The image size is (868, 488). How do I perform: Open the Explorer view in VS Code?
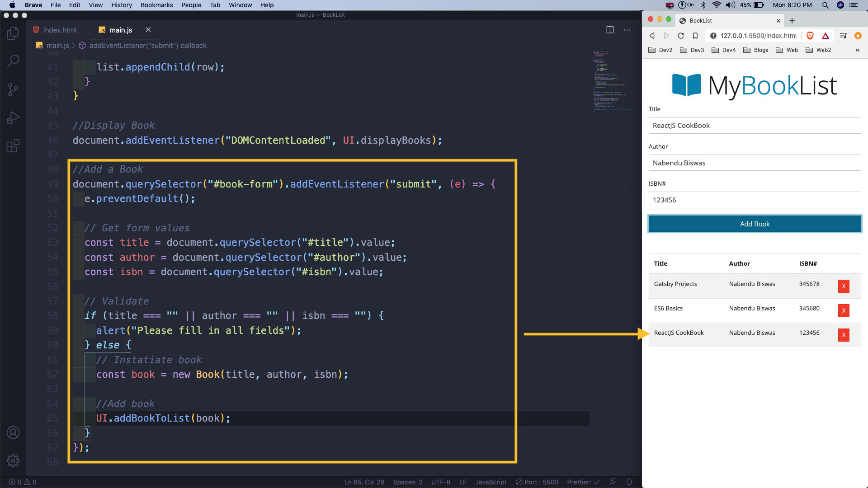(x=13, y=33)
